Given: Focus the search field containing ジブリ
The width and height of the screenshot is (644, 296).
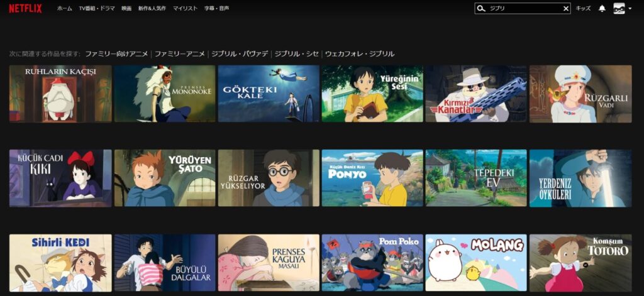Looking at the screenshot, I should click(x=523, y=9).
